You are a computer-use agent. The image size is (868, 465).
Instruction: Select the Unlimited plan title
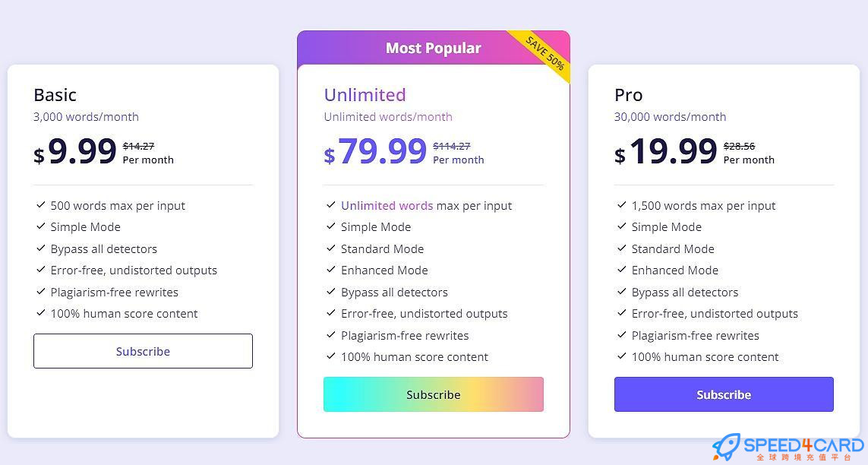365,95
